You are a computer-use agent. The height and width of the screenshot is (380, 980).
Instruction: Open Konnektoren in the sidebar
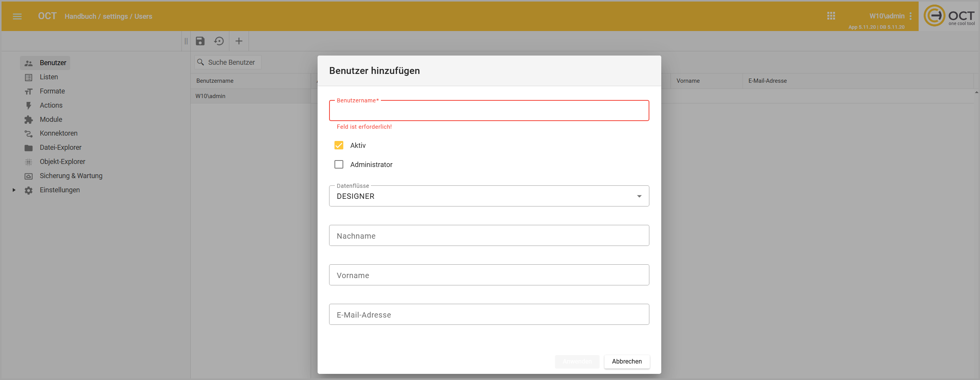(58, 133)
